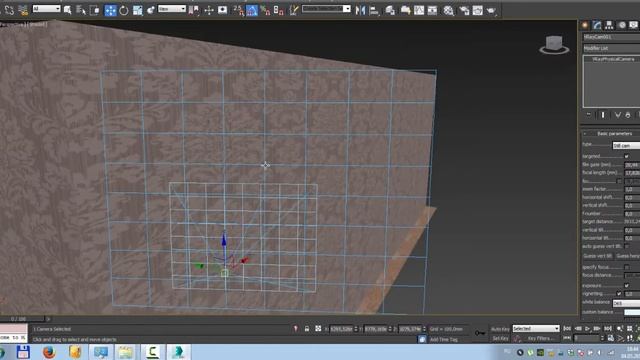Viewport: 640px width, 360px height.
Task: Click the Render Production teapot icon
Action: pyautogui.click(x=491, y=10)
